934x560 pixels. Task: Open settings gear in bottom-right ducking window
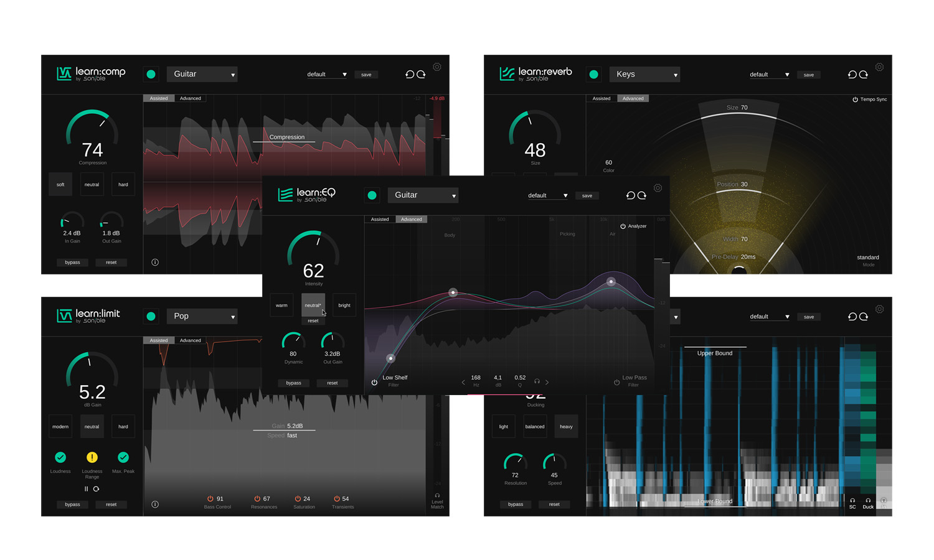coord(879,309)
